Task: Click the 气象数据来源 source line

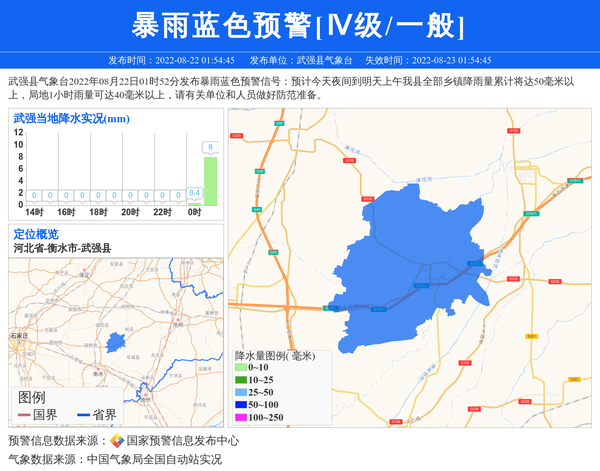Action: pyautogui.click(x=115, y=459)
